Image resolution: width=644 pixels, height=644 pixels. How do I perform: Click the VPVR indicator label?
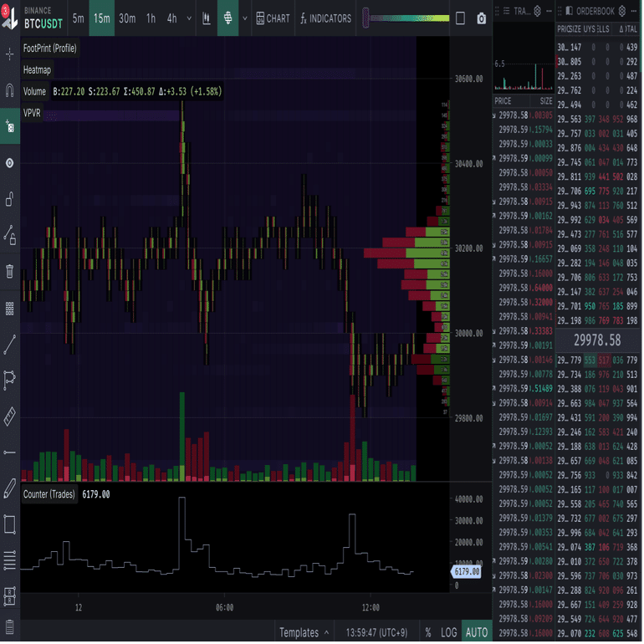[x=32, y=113]
